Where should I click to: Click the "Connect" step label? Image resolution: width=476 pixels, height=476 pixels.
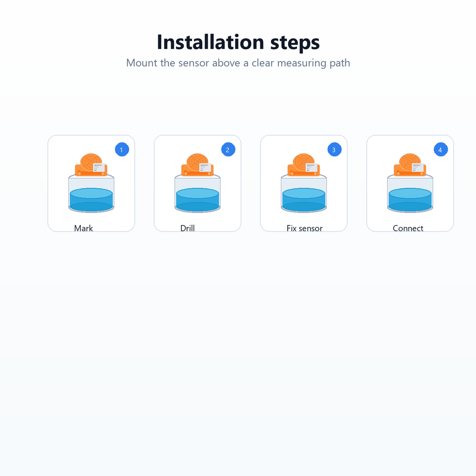pos(408,228)
